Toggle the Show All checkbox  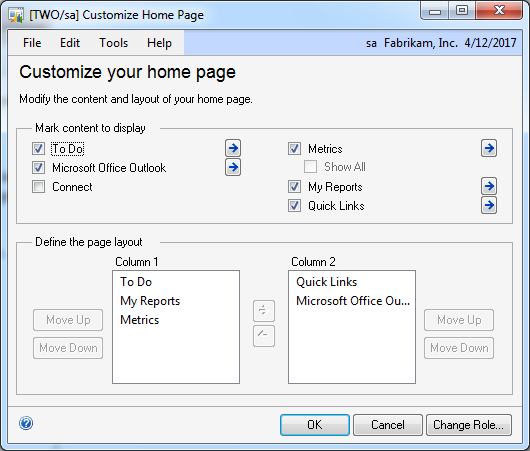pos(310,167)
